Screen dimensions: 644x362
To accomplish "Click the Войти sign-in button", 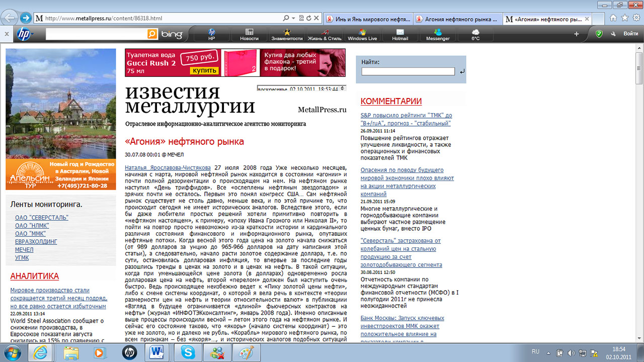I will pyautogui.click(x=630, y=34).
